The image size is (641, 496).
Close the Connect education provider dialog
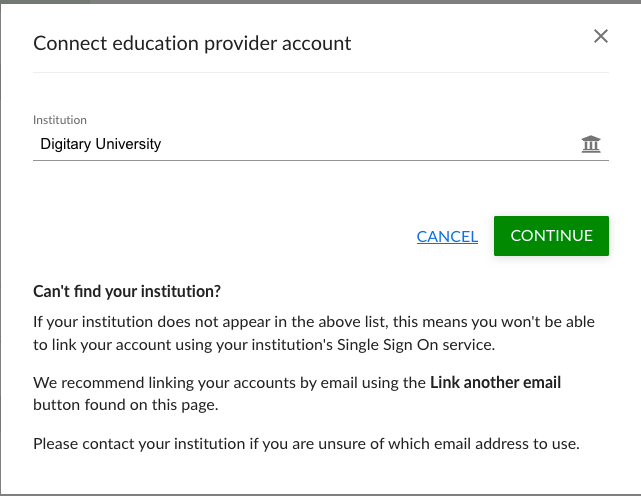pos(601,37)
